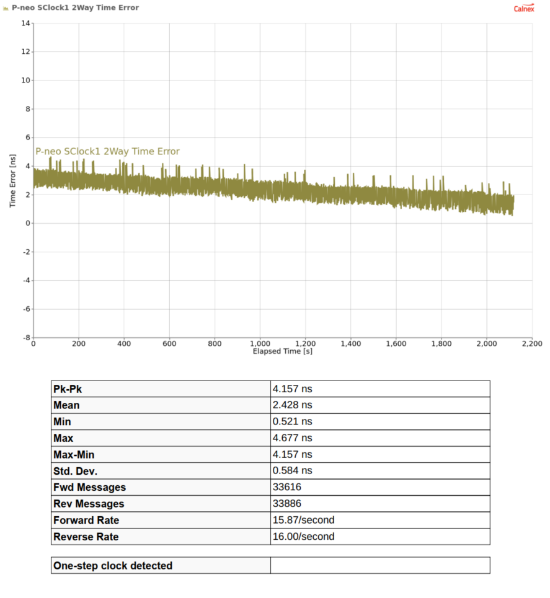Click the 'Max-Min' row label
Viewport: 550px width, 598px height.
[x=74, y=455]
